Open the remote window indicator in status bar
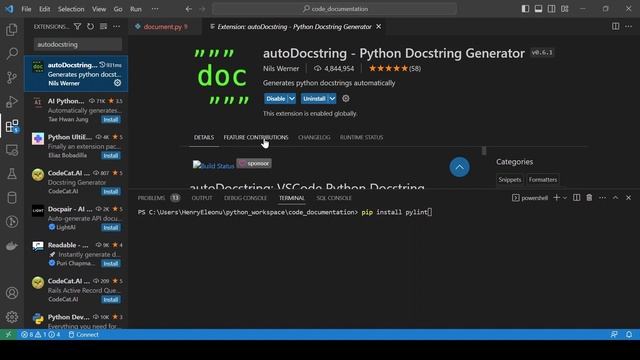This screenshot has height=360, width=640. coord(8,334)
